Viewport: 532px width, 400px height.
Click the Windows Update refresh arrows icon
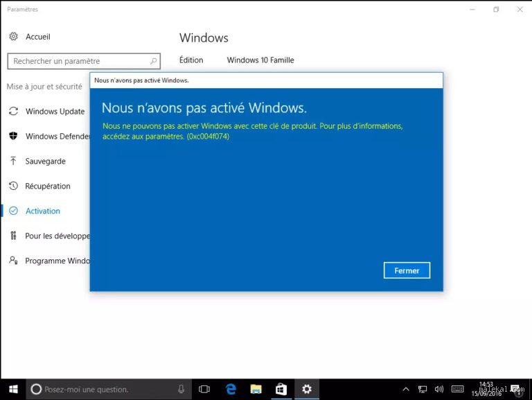[13, 111]
